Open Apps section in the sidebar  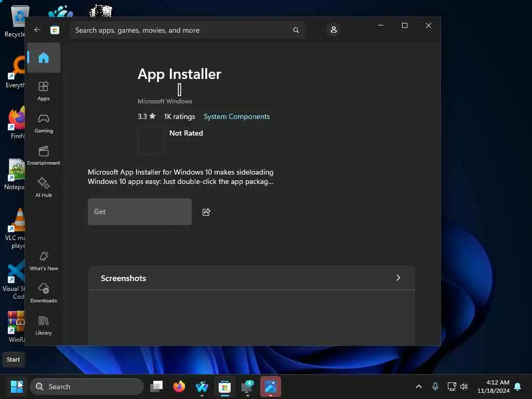[44, 91]
